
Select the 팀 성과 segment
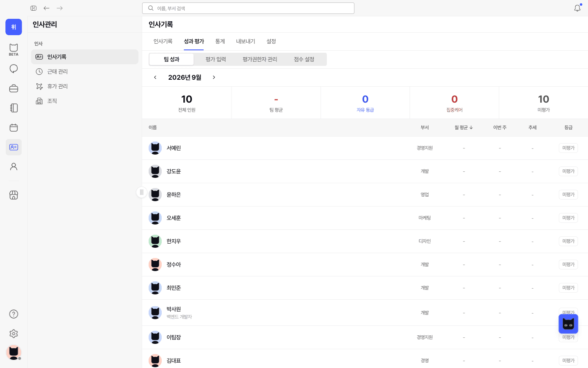click(171, 59)
